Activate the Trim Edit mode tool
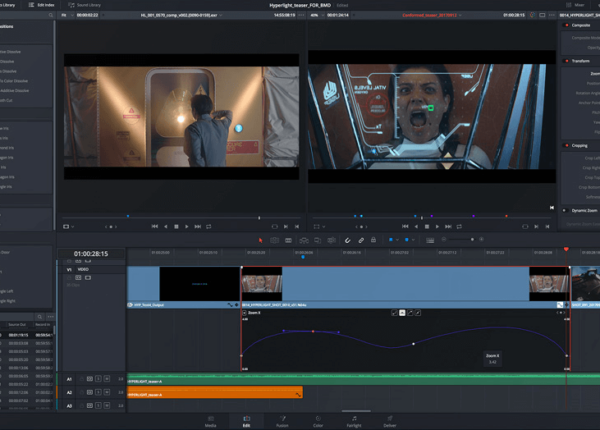 point(274,240)
